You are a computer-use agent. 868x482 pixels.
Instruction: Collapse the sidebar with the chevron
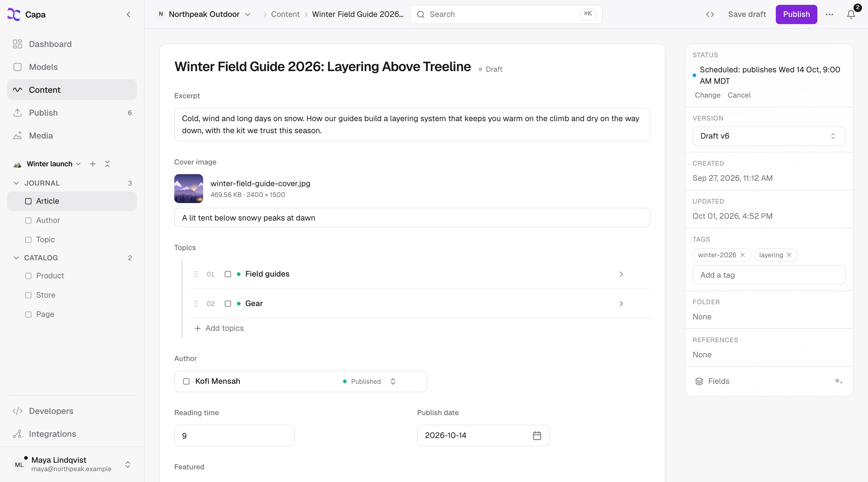point(128,14)
